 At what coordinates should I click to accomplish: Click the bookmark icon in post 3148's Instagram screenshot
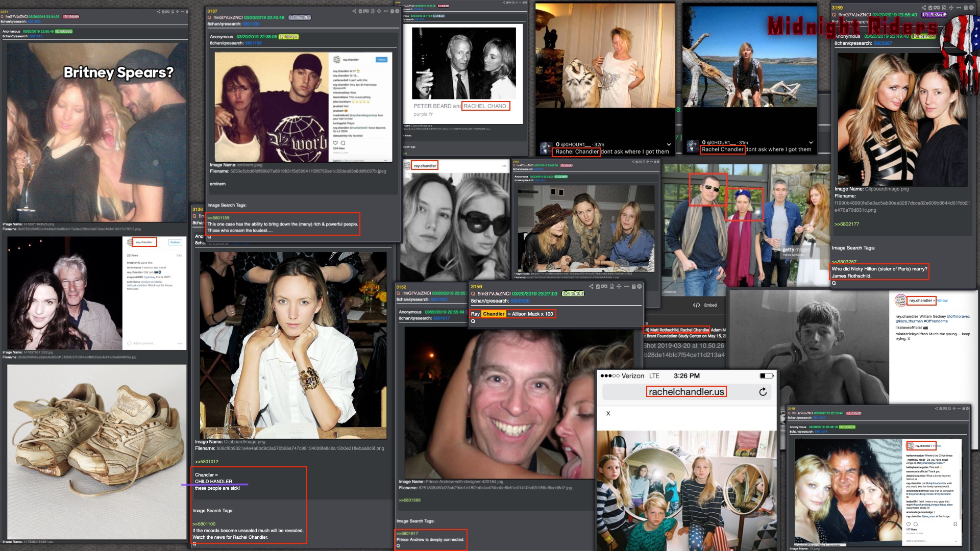tap(955, 524)
